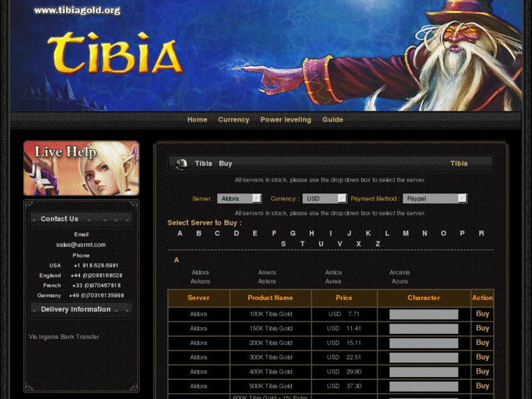Open the Currency dropdown showing USD

pyautogui.click(x=324, y=198)
